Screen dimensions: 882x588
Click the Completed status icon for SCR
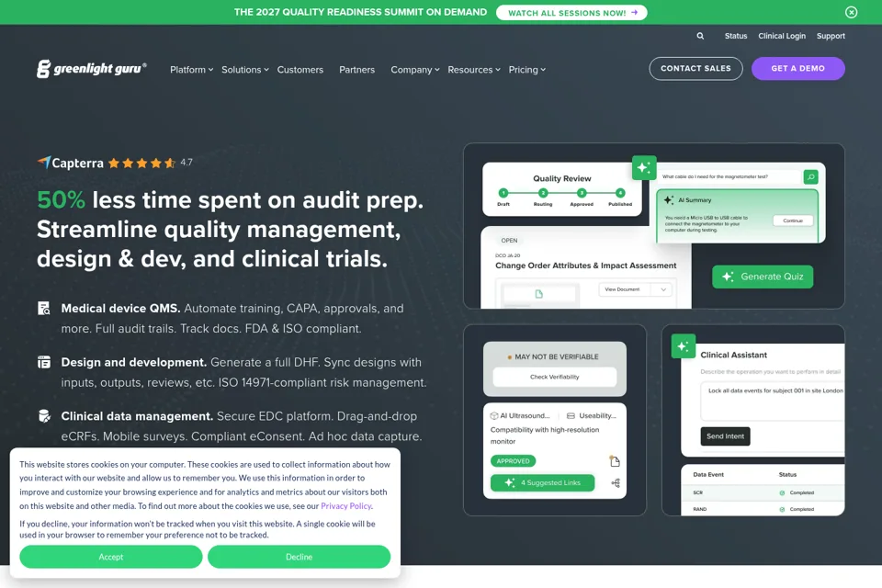coord(782,492)
